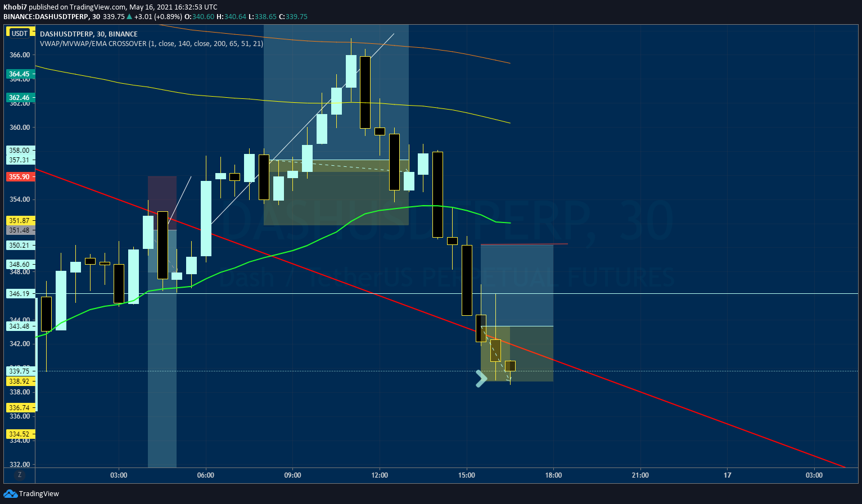Click the 343.48 price label
Image resolution: width=862 pixels, height=504 pixels.
pyautogui.click(x=20, y=326)
